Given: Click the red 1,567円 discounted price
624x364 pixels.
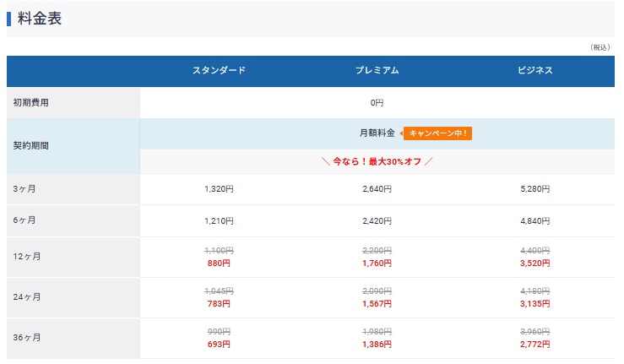Looking at the screenshot, I should [377, 304].
